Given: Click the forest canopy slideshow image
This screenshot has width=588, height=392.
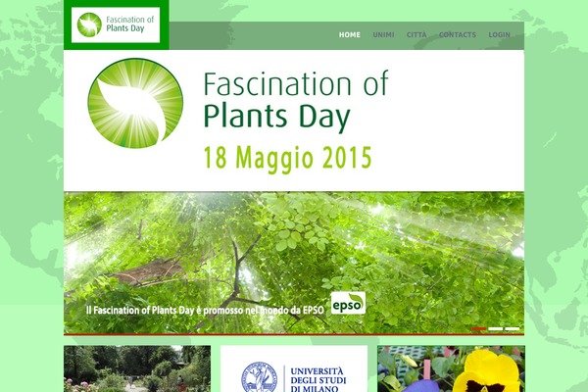Looking at the screenshot, I should click(294, 263).
